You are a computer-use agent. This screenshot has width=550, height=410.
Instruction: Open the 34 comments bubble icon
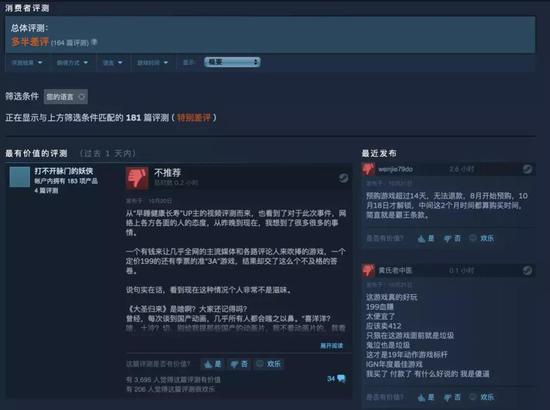coord(341,378)
